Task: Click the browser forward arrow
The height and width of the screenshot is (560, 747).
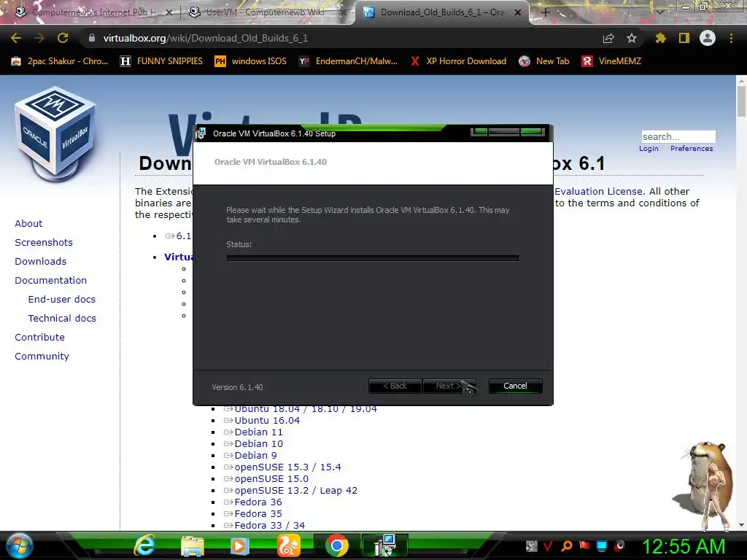Action: pos(39,38)
